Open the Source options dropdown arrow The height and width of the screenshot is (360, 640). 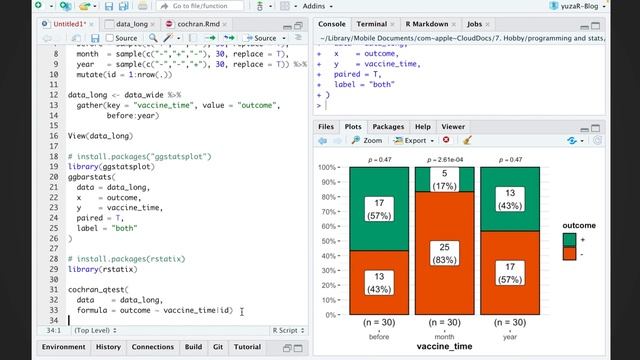click(x=284, y=38)
